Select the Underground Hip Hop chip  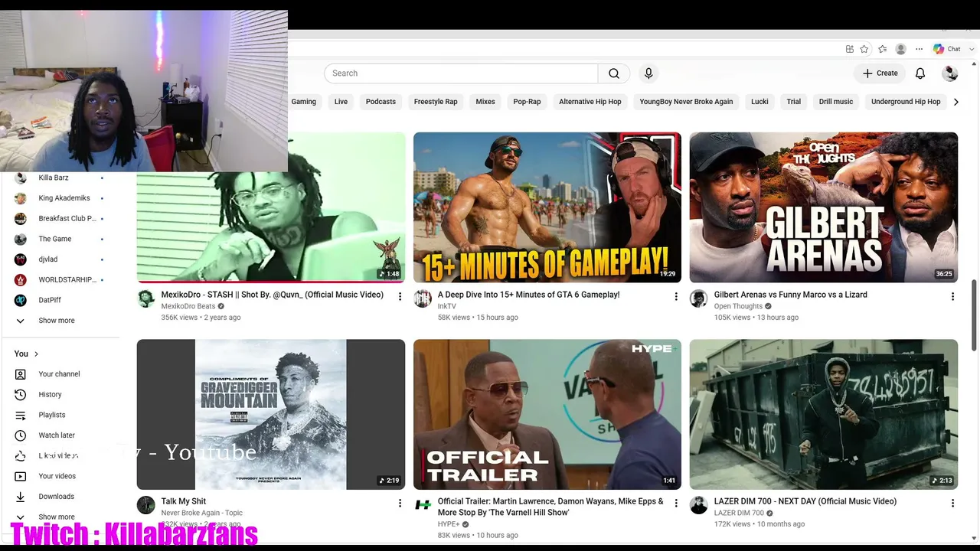pyautogui.click(x=906, y=102)
